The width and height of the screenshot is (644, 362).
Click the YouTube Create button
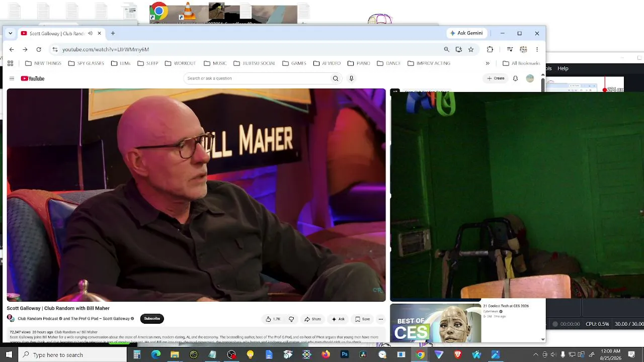pos(496,78)
